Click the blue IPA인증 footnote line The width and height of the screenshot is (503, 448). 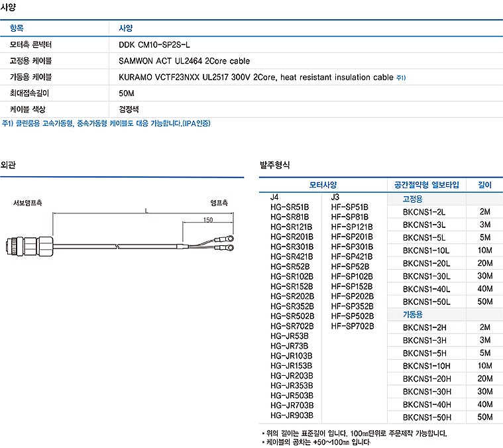(x=106, y=123)
